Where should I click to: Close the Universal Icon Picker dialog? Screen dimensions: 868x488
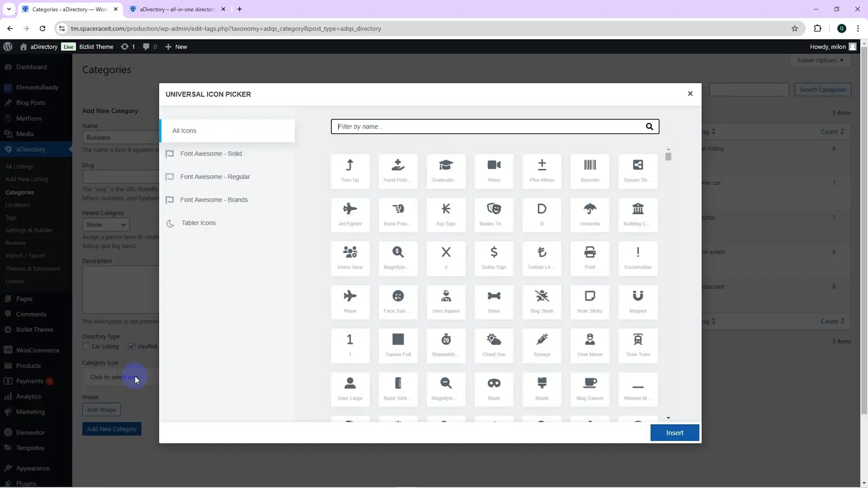(690, 94)
